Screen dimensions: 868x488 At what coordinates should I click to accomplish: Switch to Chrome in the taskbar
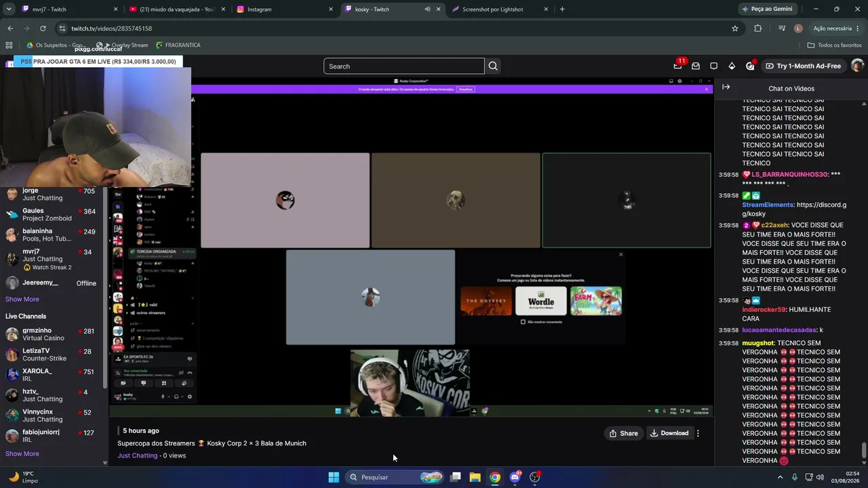point(495,477)
